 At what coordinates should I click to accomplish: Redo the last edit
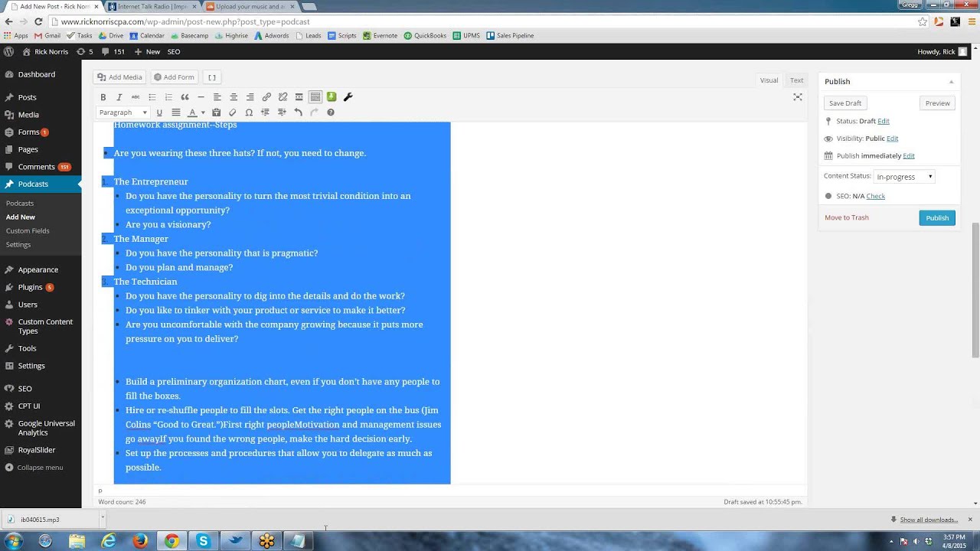pos(314,112)
